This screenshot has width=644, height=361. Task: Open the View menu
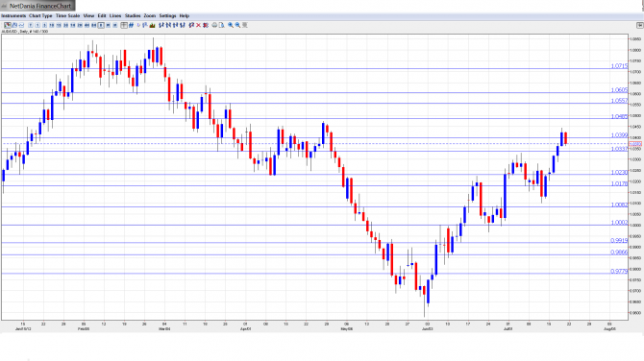[x=88, y=16]
